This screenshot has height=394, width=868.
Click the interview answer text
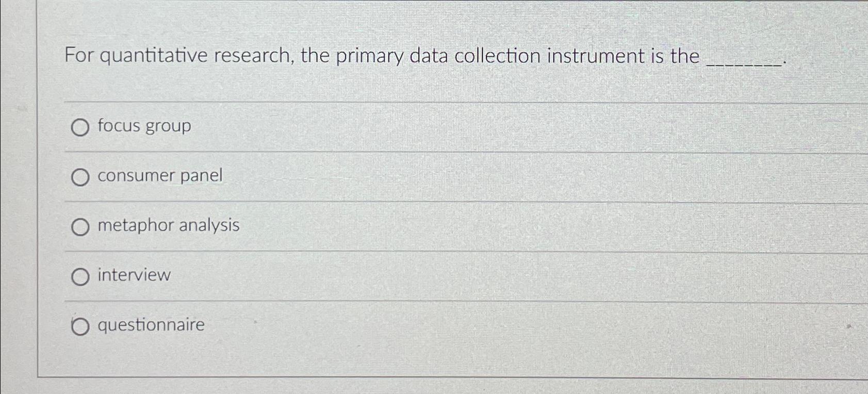[x=133, y=274]
